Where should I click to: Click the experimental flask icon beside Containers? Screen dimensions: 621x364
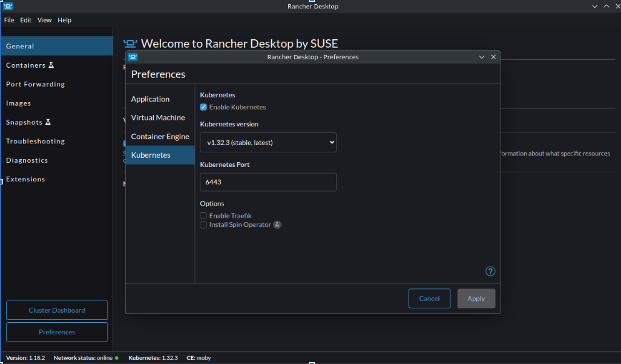[51, 65]
